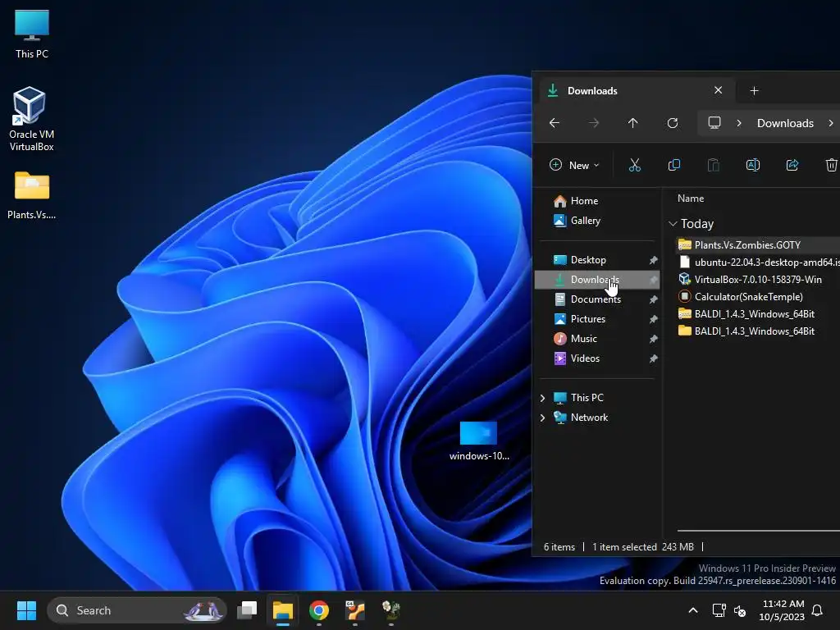Open the New item dropdown menu

coord(574,165)
